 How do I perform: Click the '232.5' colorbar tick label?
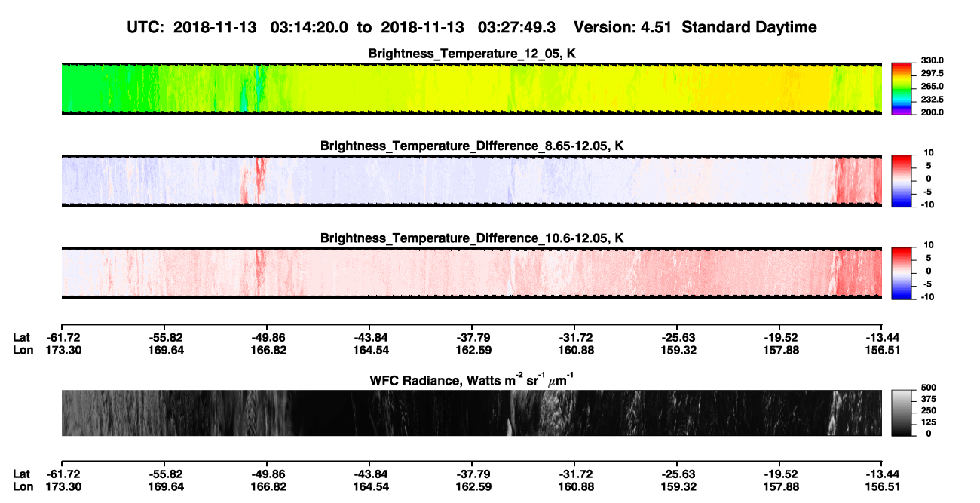pyautogui.click(x=932, y=100)
